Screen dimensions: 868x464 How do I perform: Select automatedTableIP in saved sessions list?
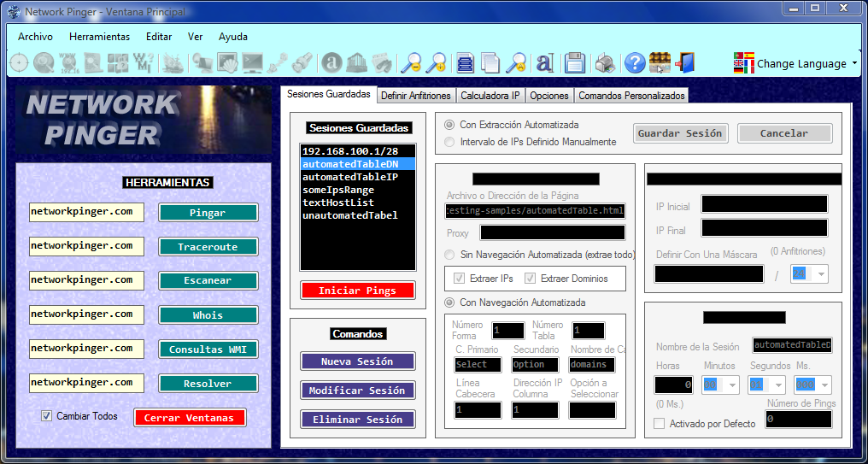coord(350,177)
